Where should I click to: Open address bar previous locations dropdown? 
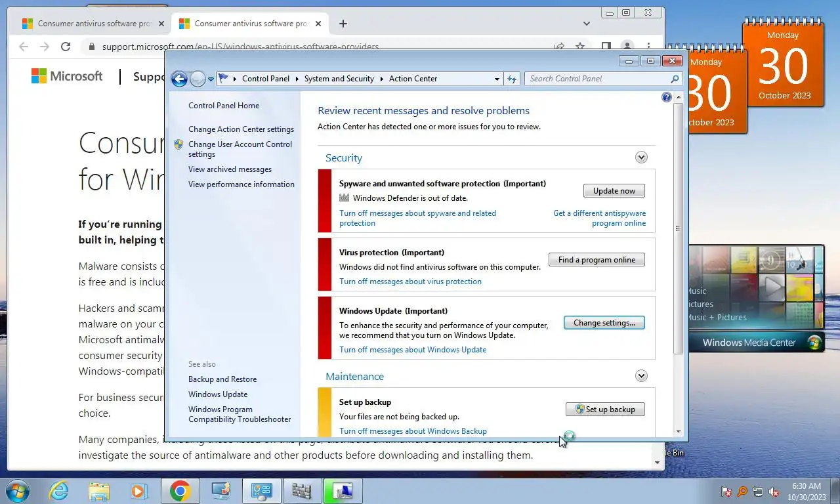point(497,79)
